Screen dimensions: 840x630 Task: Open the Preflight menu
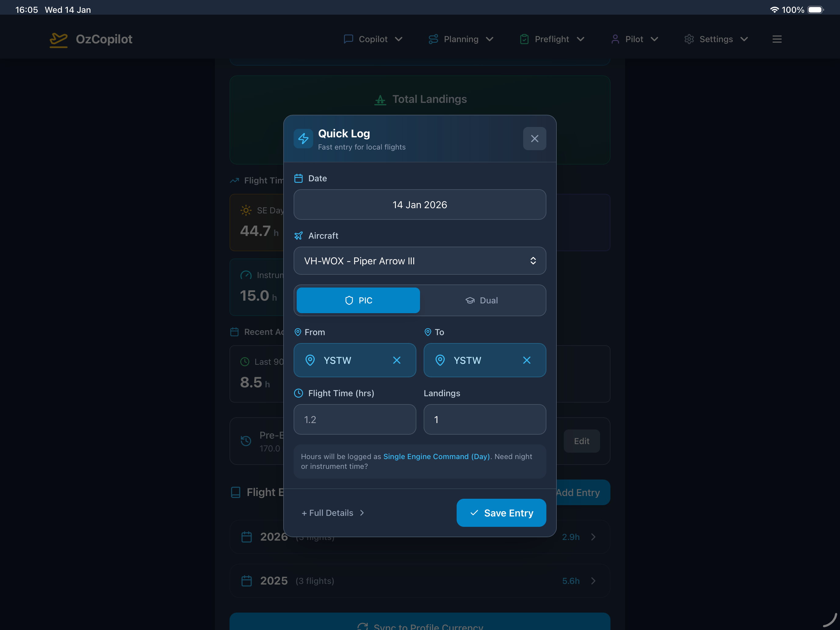point(552,39)
